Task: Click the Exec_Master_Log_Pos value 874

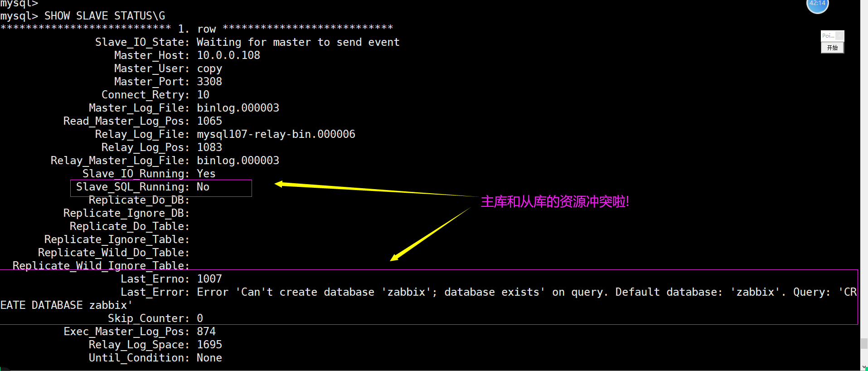Action: (206, 332)
